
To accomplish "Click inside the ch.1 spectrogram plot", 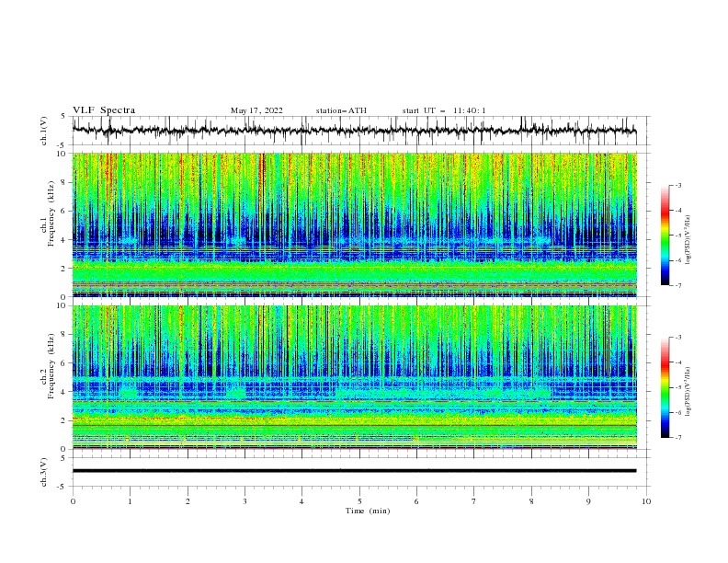I will 354,224.
